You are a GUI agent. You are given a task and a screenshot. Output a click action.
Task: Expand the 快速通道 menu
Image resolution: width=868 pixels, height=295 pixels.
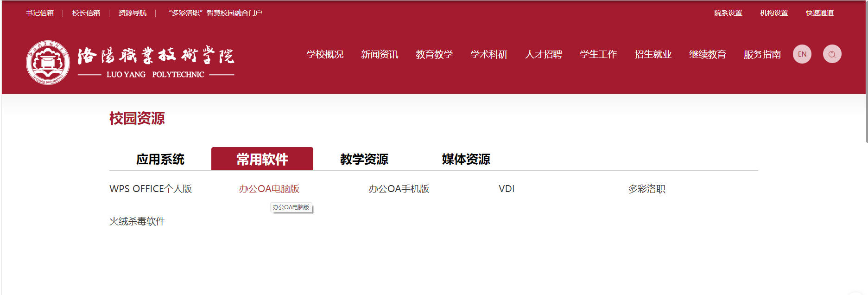tap(819, 13)
